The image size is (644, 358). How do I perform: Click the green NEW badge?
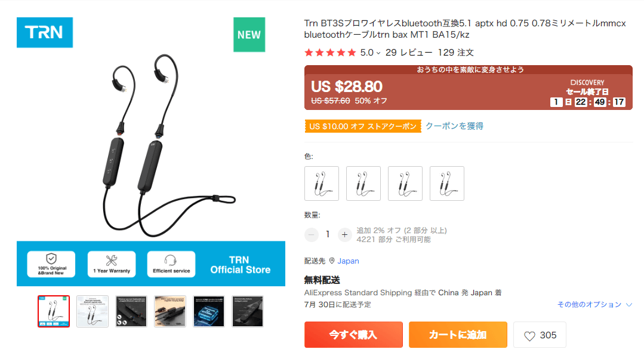point(249,35)
